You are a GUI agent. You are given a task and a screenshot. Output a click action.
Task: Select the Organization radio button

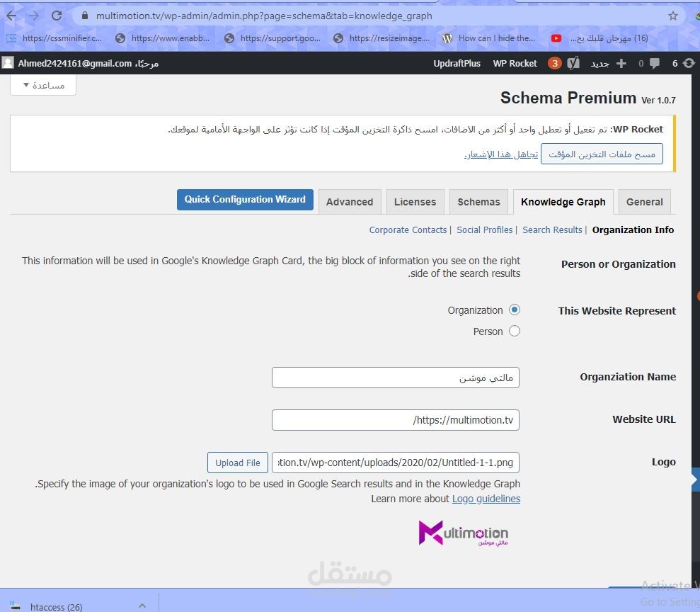tap(515, 310)
